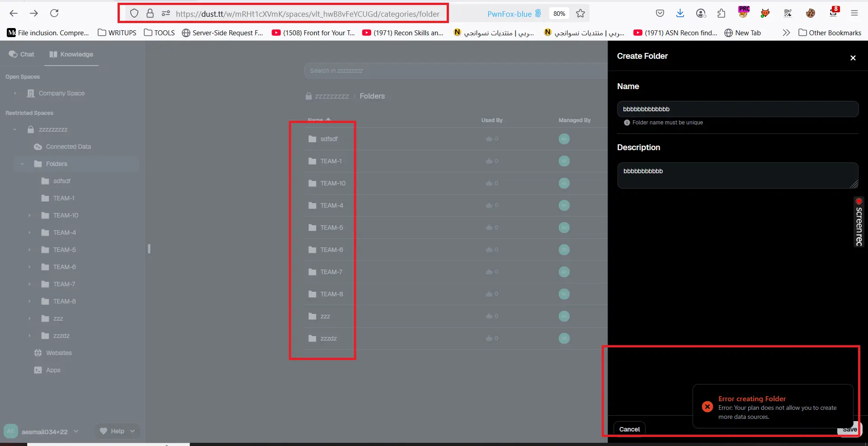Expand the Company Space tree node
Image resolution: width=868 pixels, height=446 pixels.
15,94
